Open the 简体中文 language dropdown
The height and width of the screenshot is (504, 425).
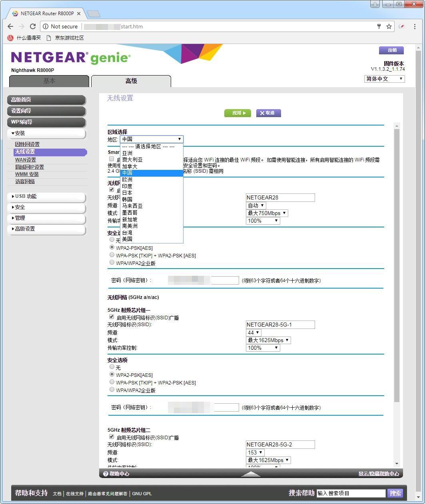[384, 79]
